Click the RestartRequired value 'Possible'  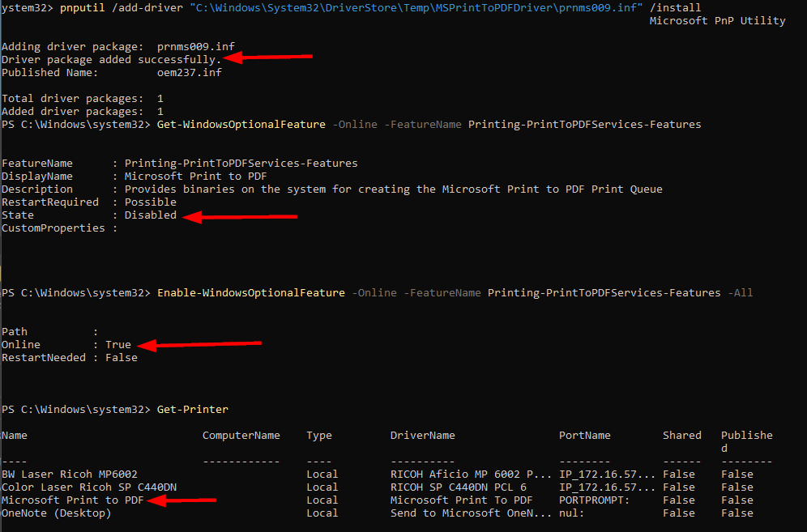(150, 202)
